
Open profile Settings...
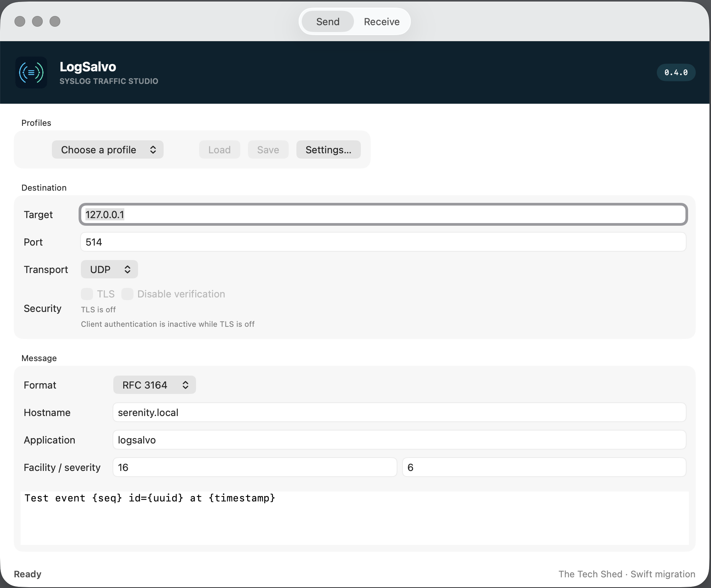pos(328,149)
